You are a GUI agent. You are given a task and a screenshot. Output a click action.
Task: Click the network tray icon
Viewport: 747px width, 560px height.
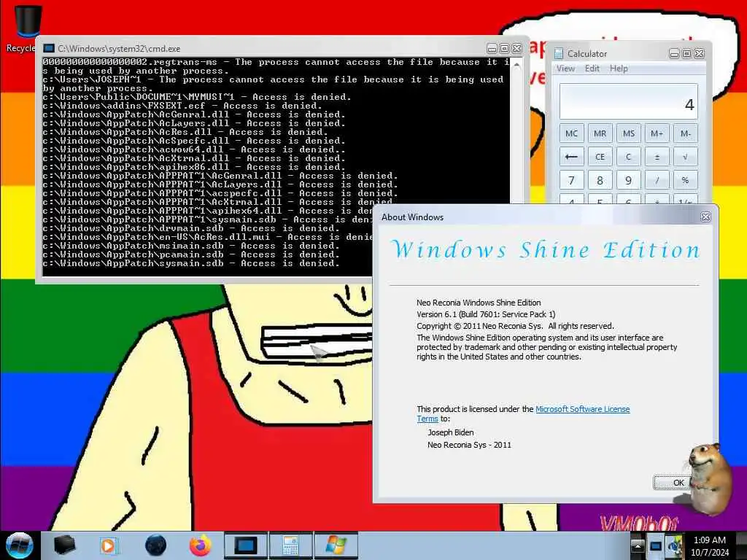(656, 545)
